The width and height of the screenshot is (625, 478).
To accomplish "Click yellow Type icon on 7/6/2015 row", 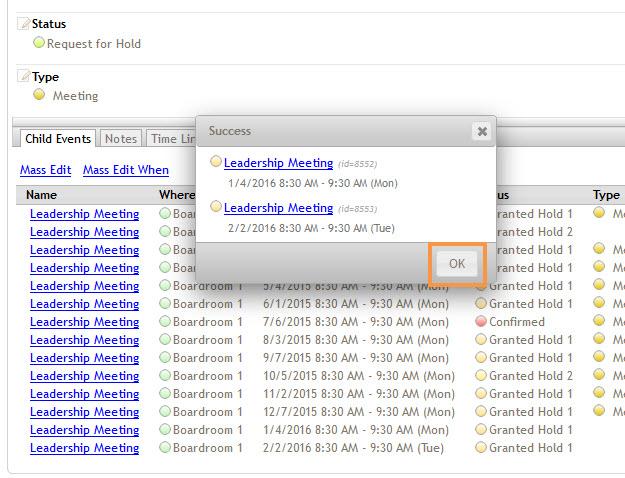I will [x=599, y=321].
